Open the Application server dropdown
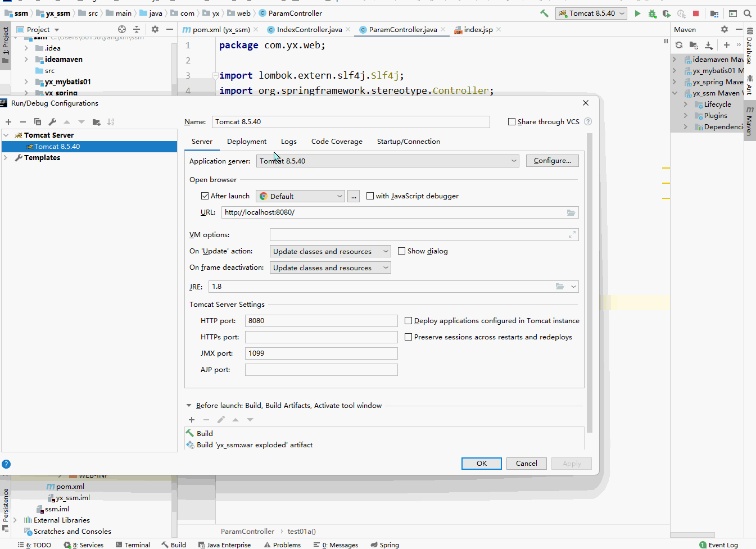This screenshot has width=756, height=549. tap(388, 161)
